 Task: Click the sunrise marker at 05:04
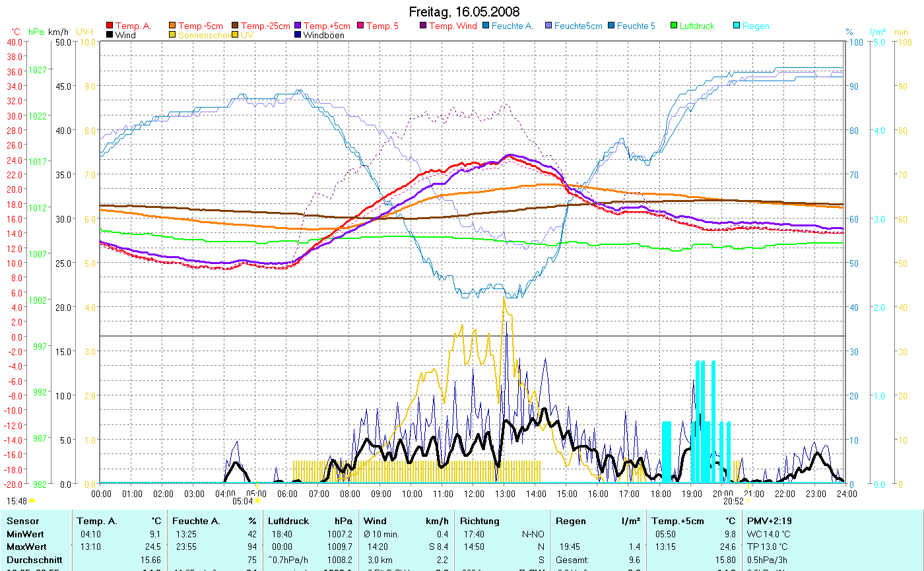click(x=257, y=501)
